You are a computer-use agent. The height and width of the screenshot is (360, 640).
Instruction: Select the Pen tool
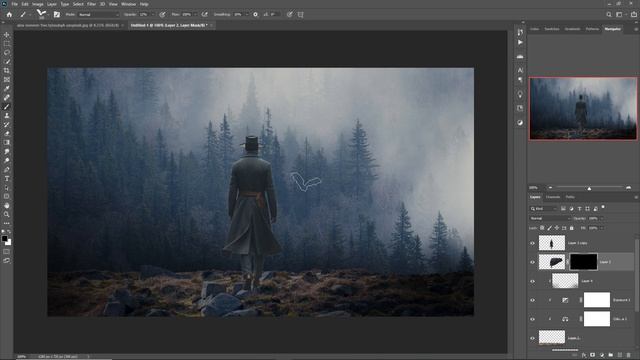pos(7,169)
